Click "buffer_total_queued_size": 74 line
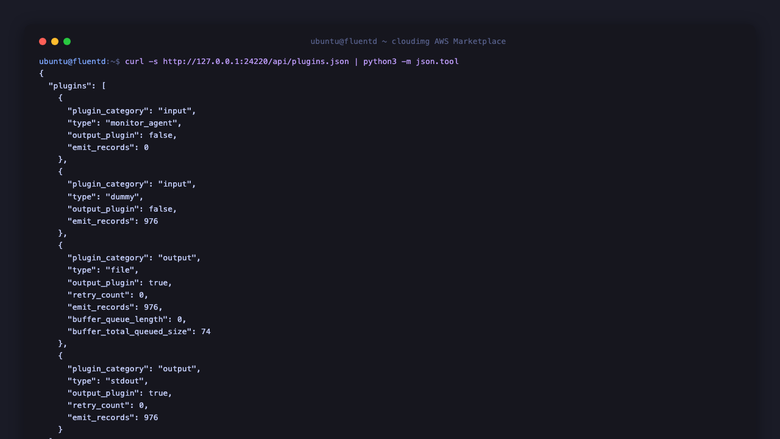Image resolution: width=780 pixels, height=439 pixels. 139,332
